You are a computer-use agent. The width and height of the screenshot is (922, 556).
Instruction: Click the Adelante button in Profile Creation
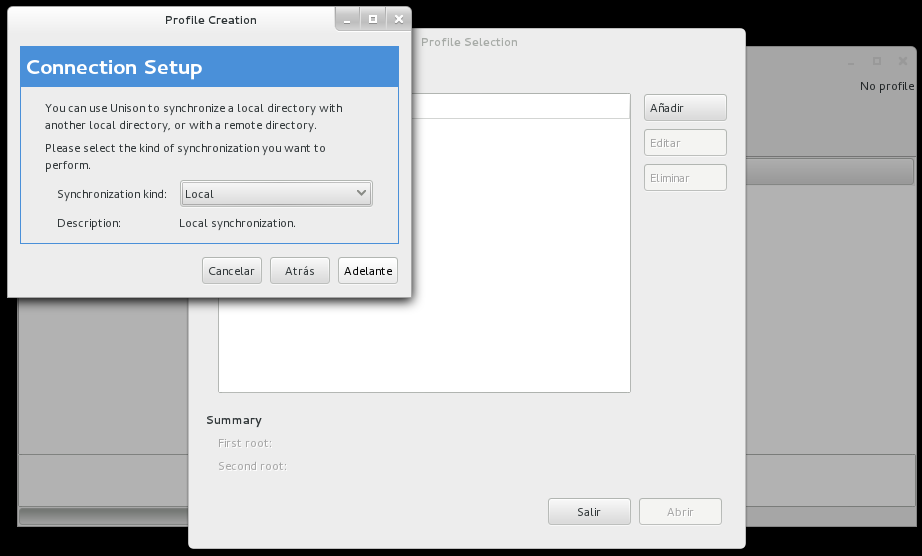coord(368,271)
